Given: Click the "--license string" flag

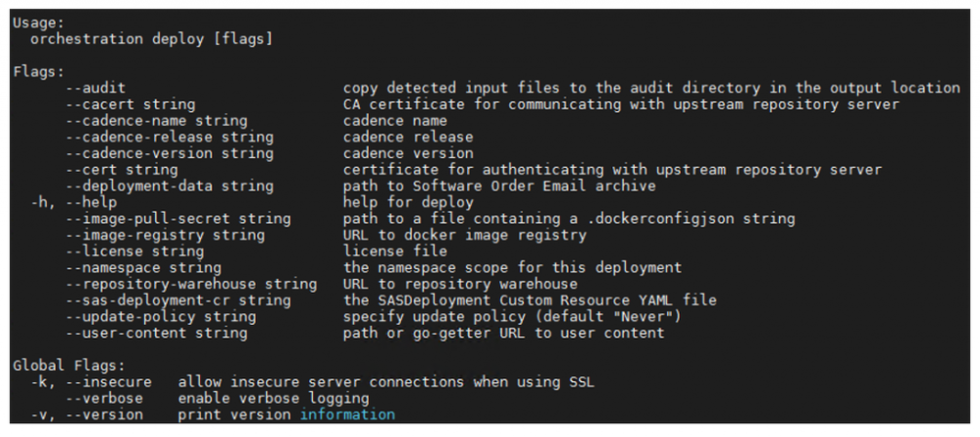Looking at the screenshot, I should (134, 251).
